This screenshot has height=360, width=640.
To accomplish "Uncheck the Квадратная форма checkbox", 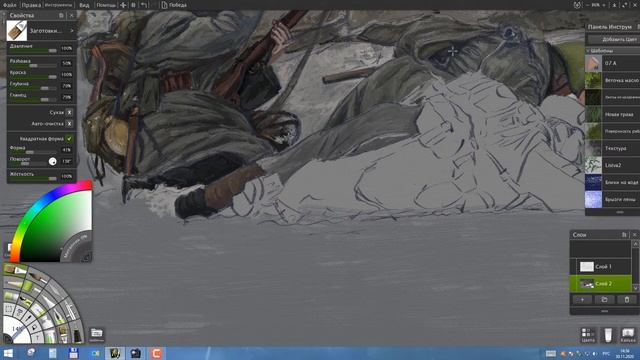I will coord(69,139).
